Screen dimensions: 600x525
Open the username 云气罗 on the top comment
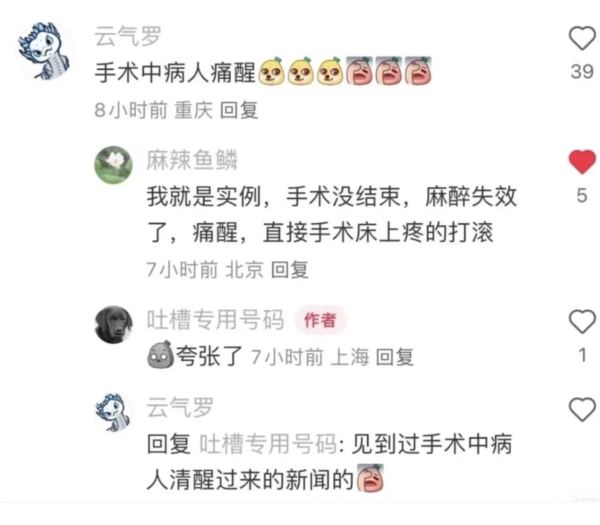(128, 37)
